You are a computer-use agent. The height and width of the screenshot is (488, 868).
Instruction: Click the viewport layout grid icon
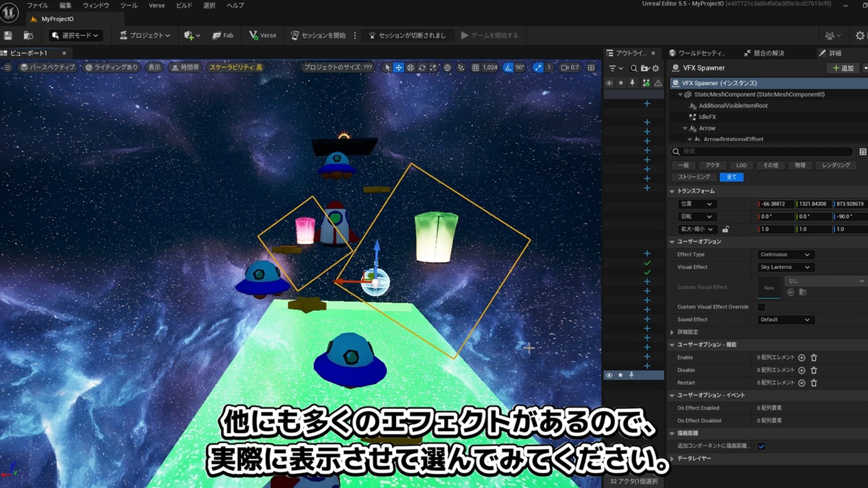[x=591, y=67]
